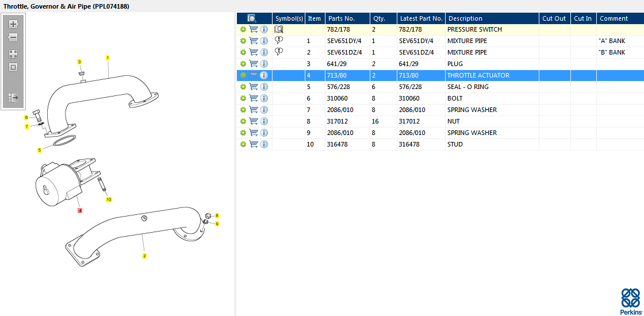The image size is (644, 316).
Task: Click the search icon in table header
Action: point(252,18)
